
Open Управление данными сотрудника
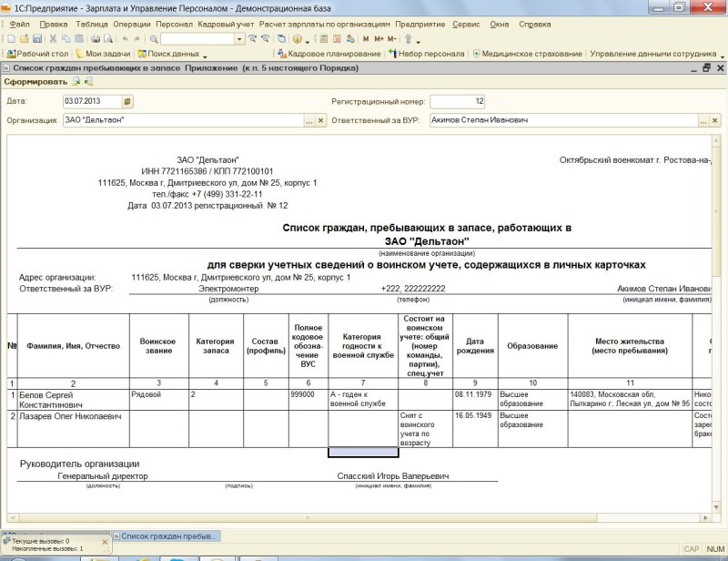pos(652,54)
